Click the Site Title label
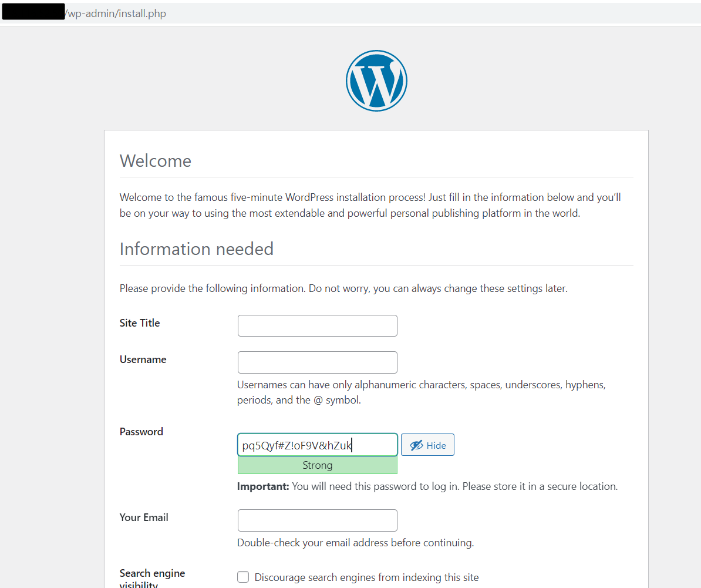This screenshot has width=701, height=588. pyautogui.click(x=140, y=323)
